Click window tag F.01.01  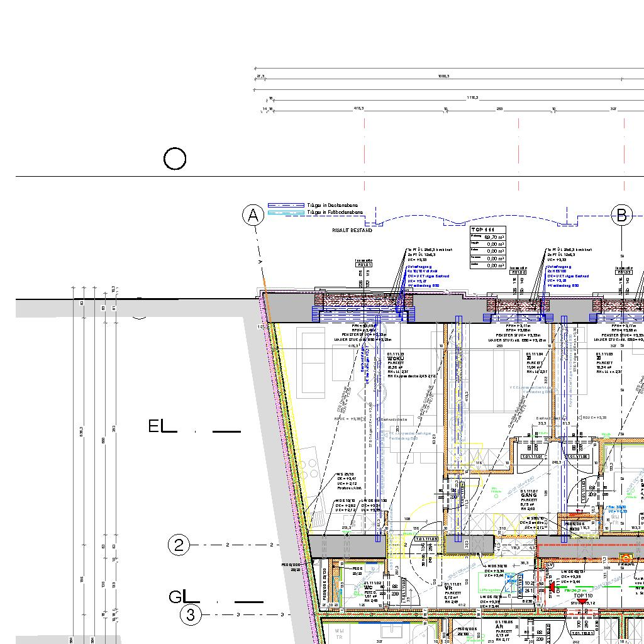364,265
